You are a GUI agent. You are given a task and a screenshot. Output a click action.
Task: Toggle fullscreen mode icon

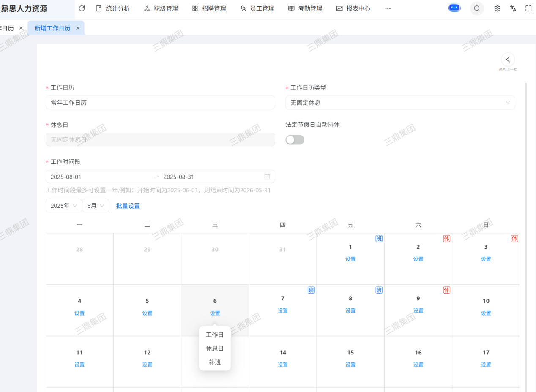point(528,8)
